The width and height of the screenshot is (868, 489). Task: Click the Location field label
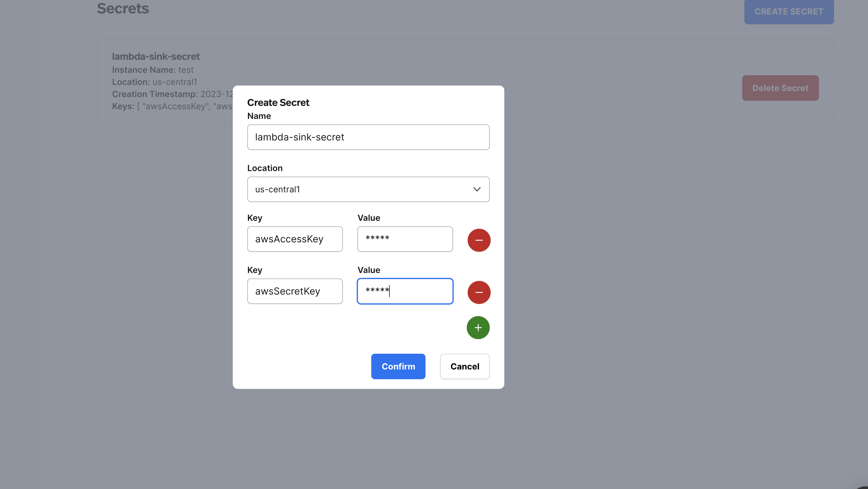pos(265,168)
